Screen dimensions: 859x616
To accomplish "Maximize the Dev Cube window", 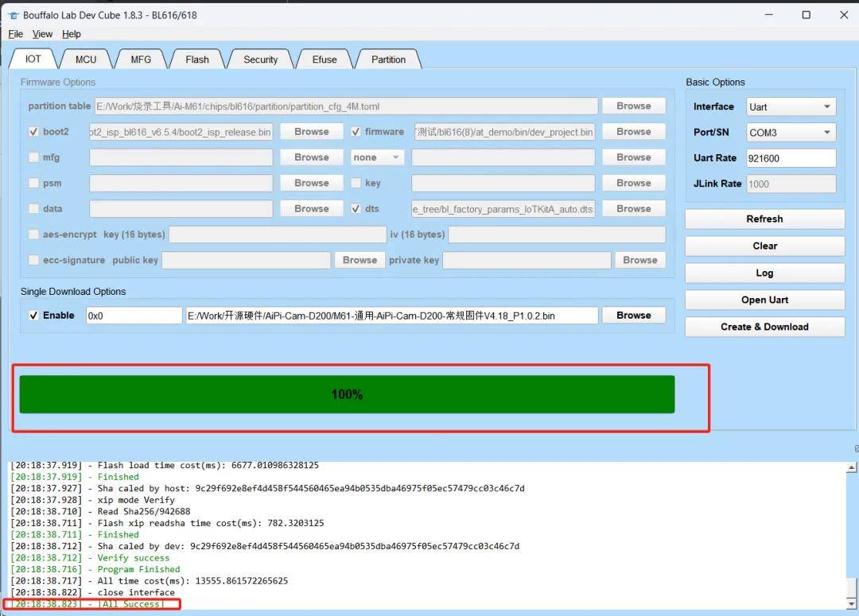I will pos(806,15).
